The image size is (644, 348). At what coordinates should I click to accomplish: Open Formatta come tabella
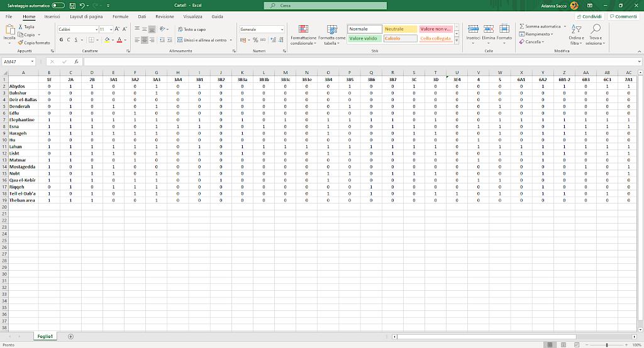[332, 35]
